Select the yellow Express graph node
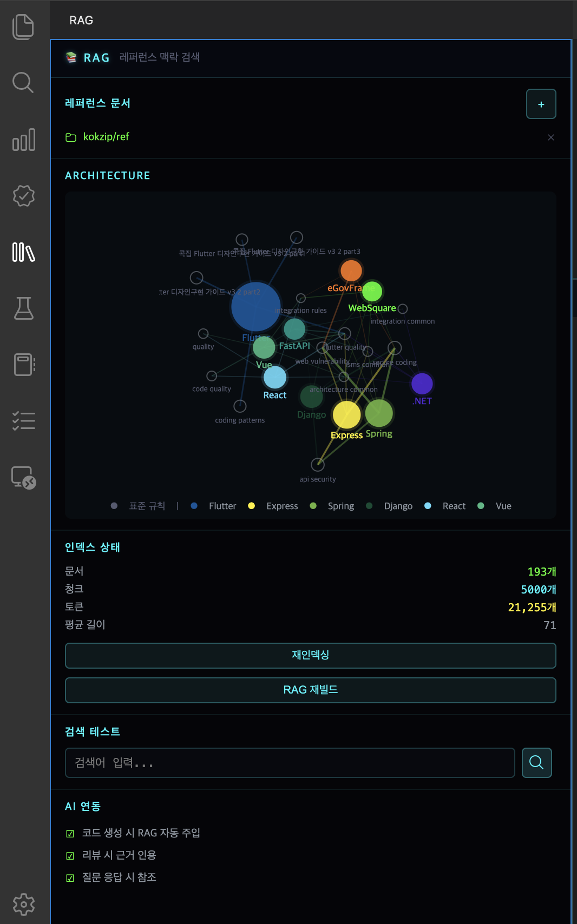577x924 pixels. click(346, 415)
